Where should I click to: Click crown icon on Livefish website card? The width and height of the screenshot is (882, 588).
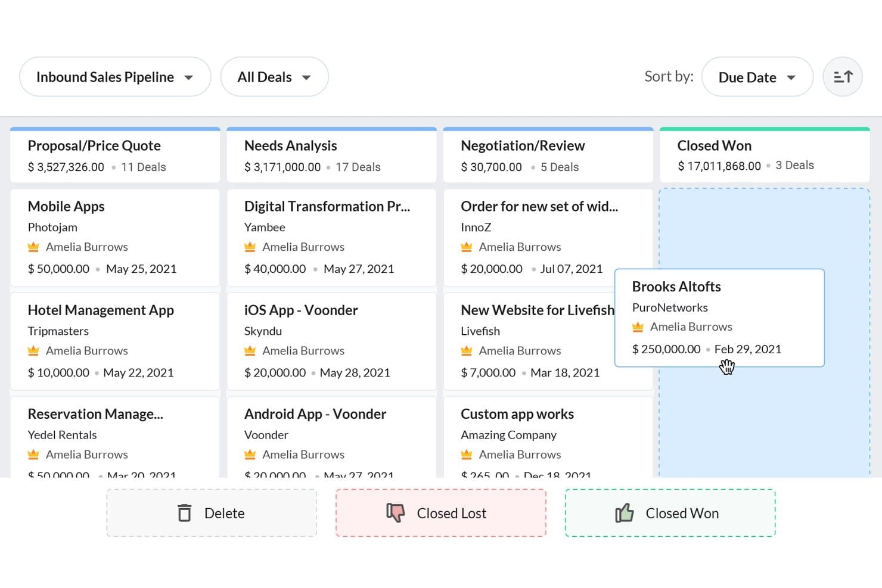467,350
